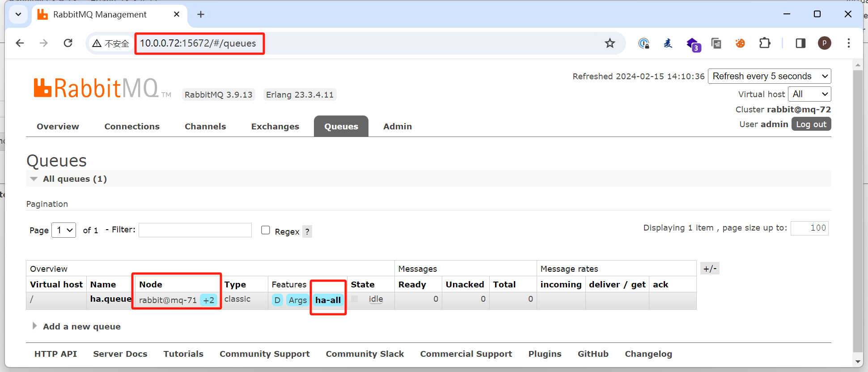Image resolution: width=868 pixels, height=372 pixels.
Task: Sort by Total column header
Action: (504, 284)
